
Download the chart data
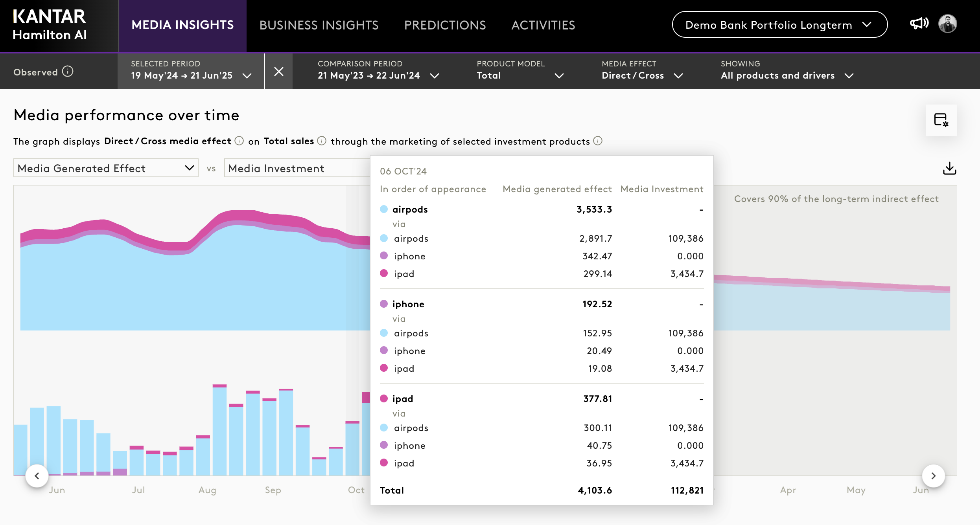pos(949,168)
